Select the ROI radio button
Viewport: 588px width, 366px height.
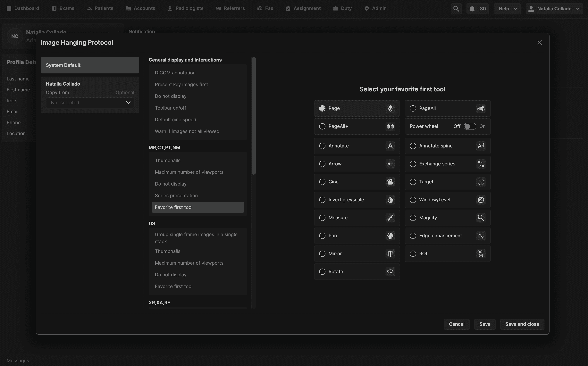(413, 254)
